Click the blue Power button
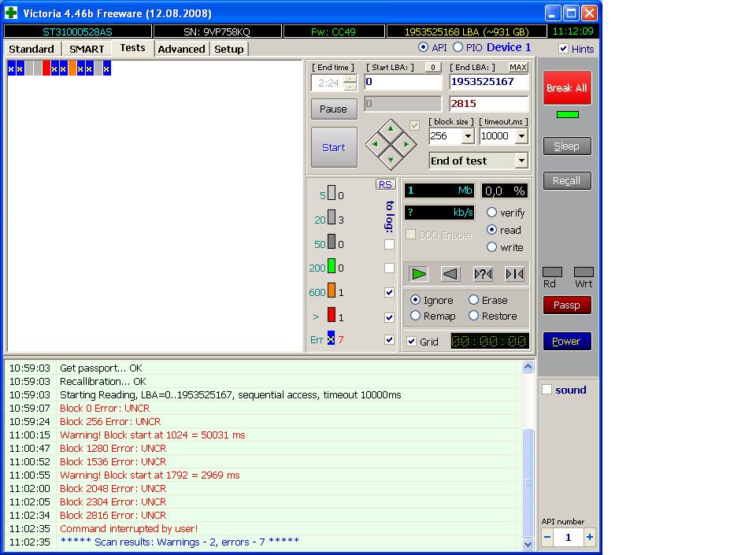This screenshot has height=555, width=756. point(567,341)
